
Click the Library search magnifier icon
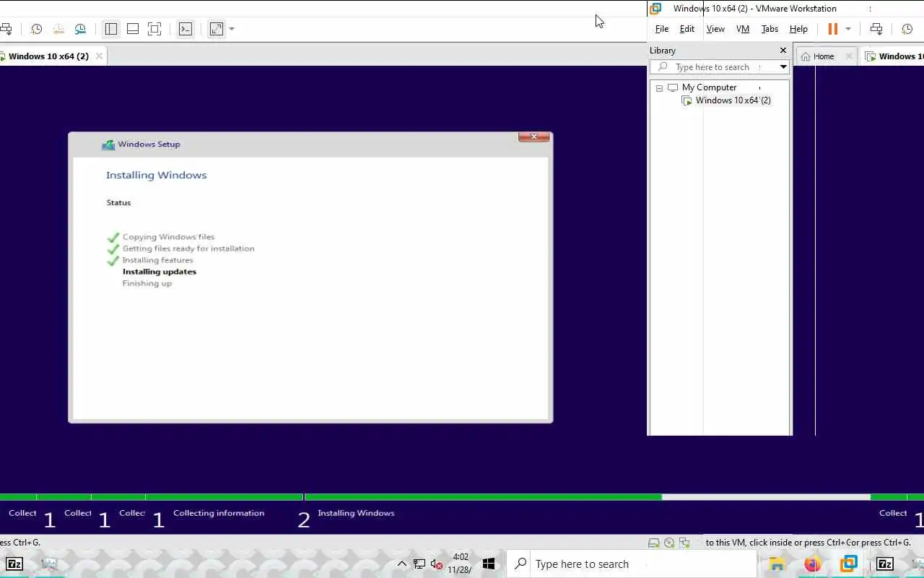click(663, 67)
